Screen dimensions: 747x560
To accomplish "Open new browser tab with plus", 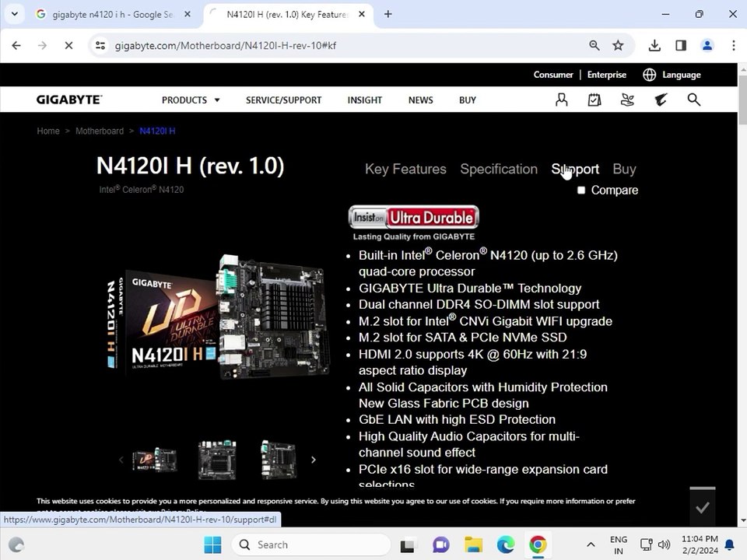I will click(x=388, y=14).
